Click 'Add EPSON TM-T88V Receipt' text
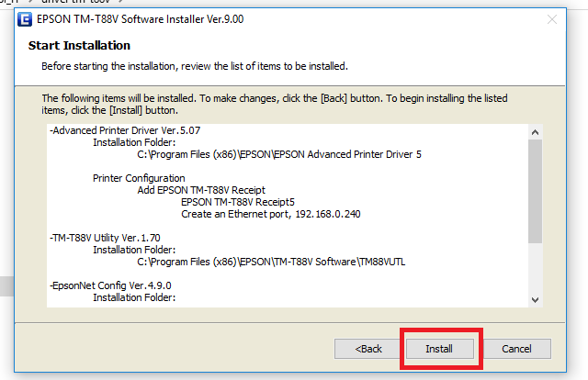Screen dimensions: 588x380 pyautogui.click(x=201, y=190)
